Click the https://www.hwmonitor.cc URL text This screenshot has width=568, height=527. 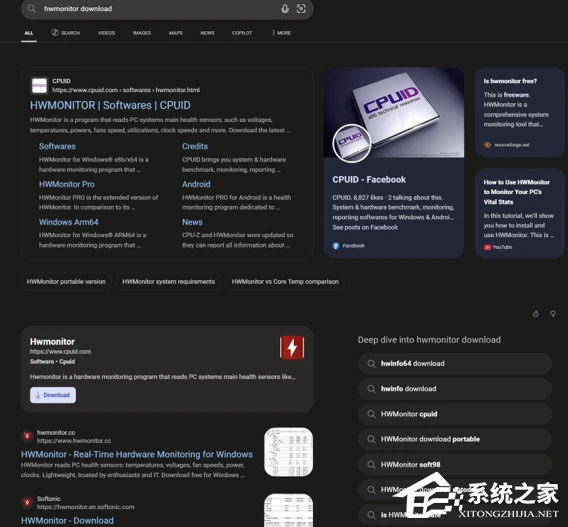pyautogui.click(x=74, y=441)
